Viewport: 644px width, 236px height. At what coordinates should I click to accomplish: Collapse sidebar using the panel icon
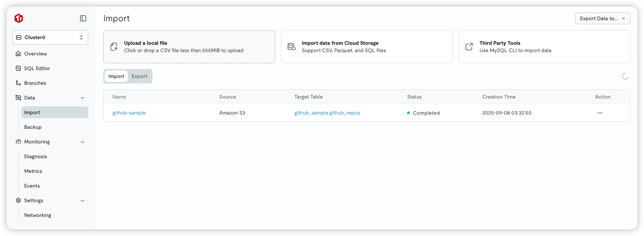click(x=83, y=18)
